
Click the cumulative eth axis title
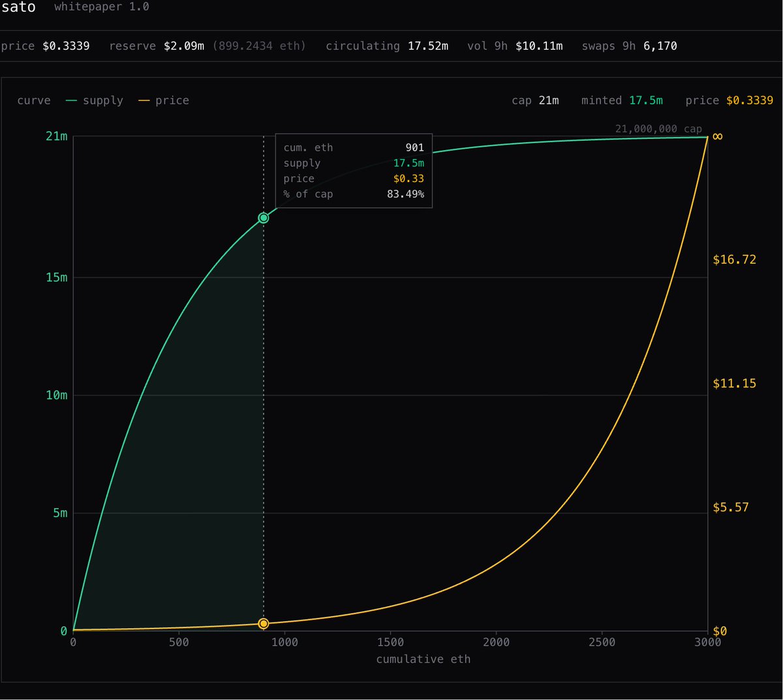pos(423,660)
